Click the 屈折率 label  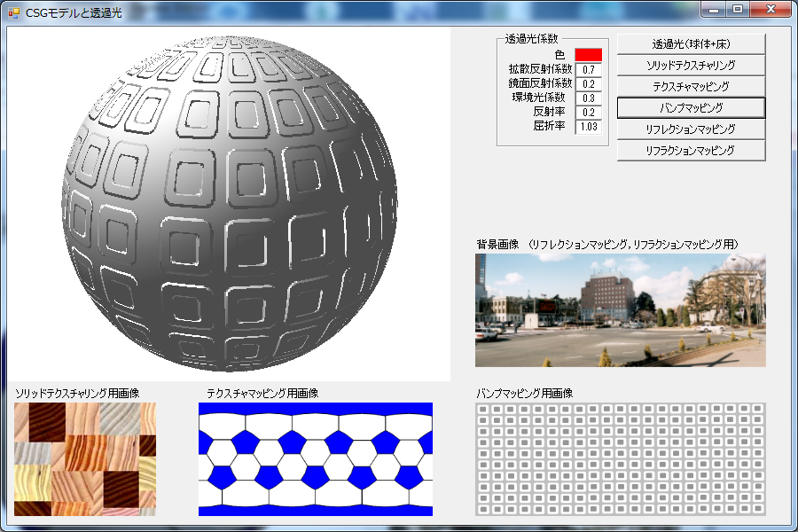[549, 125]
